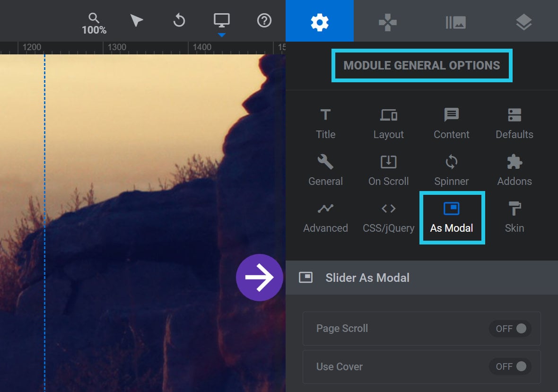The width and height of the screenshot is (558, 392).
Task: Toggle the Use Cover switch
Action: 510,366
